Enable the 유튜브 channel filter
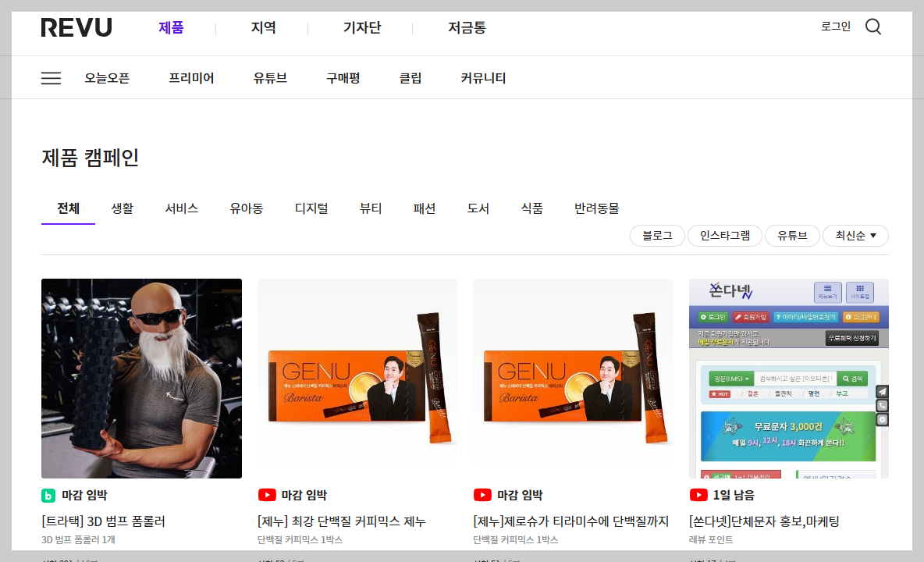The width and height of the screenshot is (924, 562). (792, 235)
